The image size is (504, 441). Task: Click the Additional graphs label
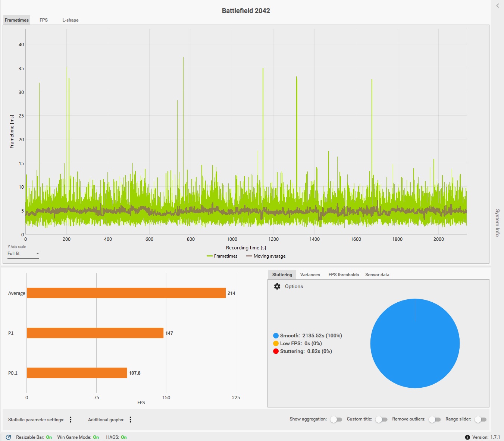click(106, 420)
